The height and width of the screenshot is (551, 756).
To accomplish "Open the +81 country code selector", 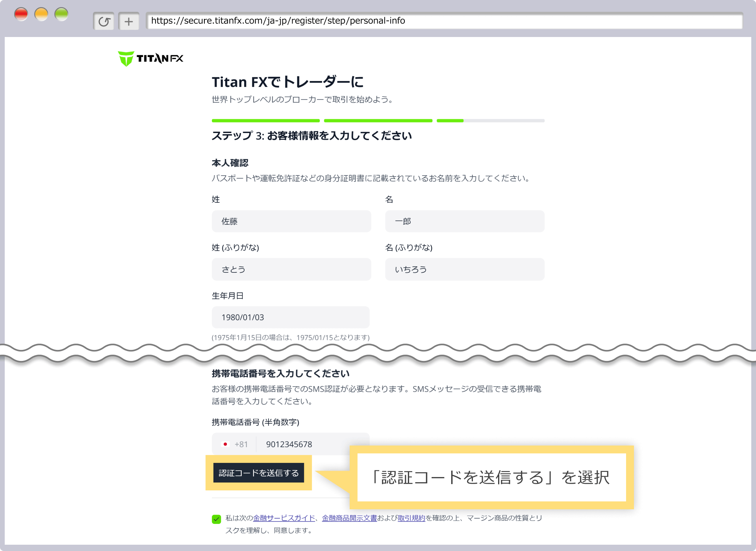I will [240, 444].
